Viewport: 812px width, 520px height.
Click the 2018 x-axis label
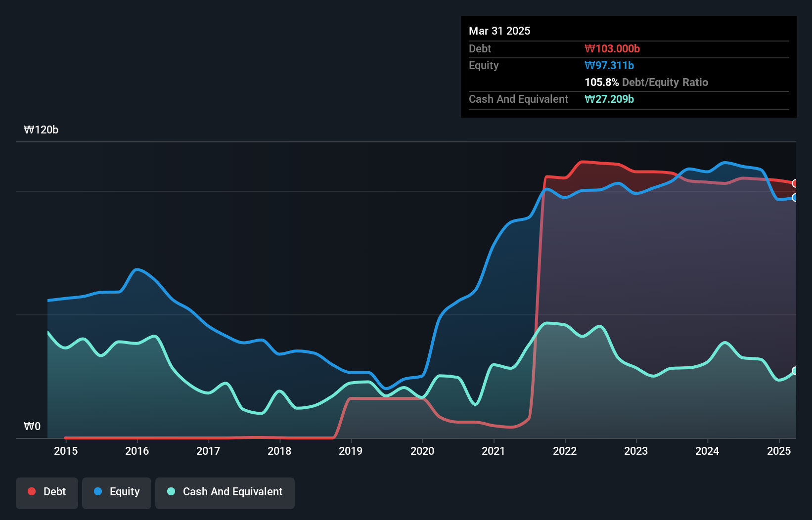(x=279, y=451)
